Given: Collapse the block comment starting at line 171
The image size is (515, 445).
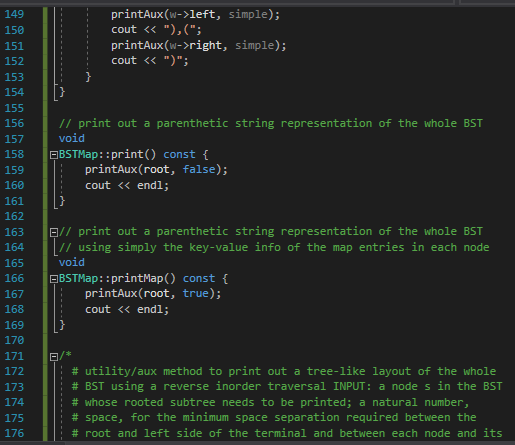Looking at the screenshot, I should click(54, 357).
